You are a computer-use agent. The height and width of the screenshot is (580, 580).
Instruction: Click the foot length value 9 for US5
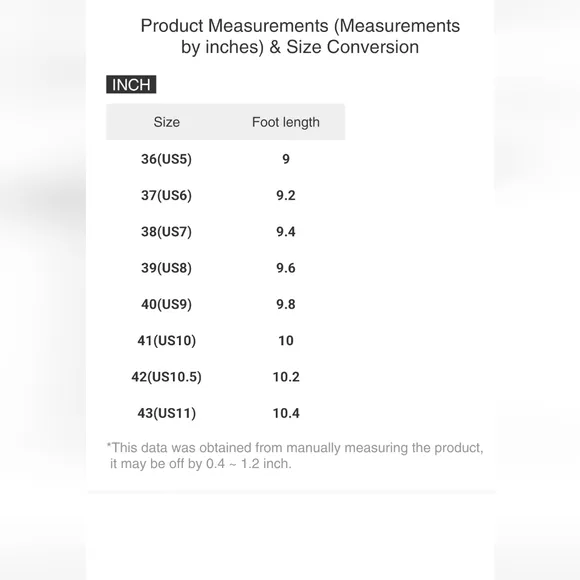pyautogui.click(x=286, y=159)
